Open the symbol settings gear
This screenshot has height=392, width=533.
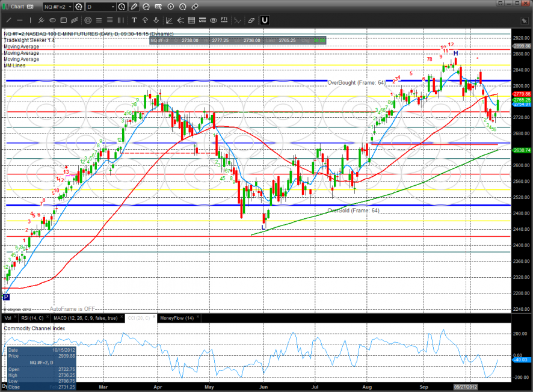[79, 7]
